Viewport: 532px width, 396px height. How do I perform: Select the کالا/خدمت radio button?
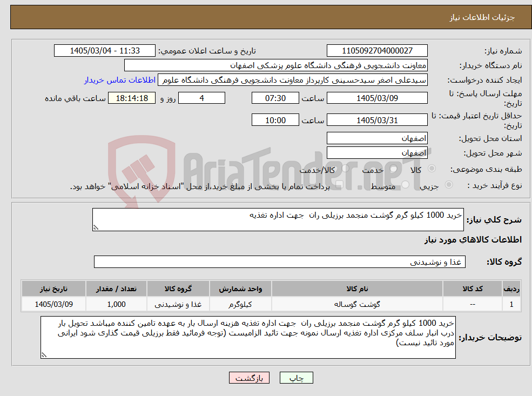coord(345,169)
